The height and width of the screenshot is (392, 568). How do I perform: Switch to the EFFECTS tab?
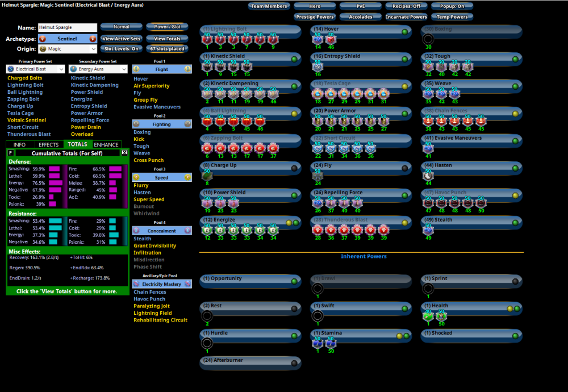click(49, 144)
